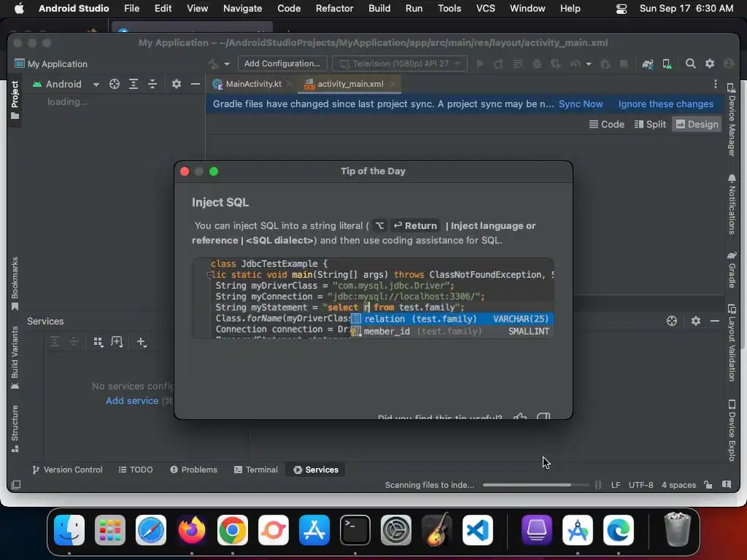Open Project sidebar tool window
The width and height of the screenshot is (747, 560).
coord(15,99)
